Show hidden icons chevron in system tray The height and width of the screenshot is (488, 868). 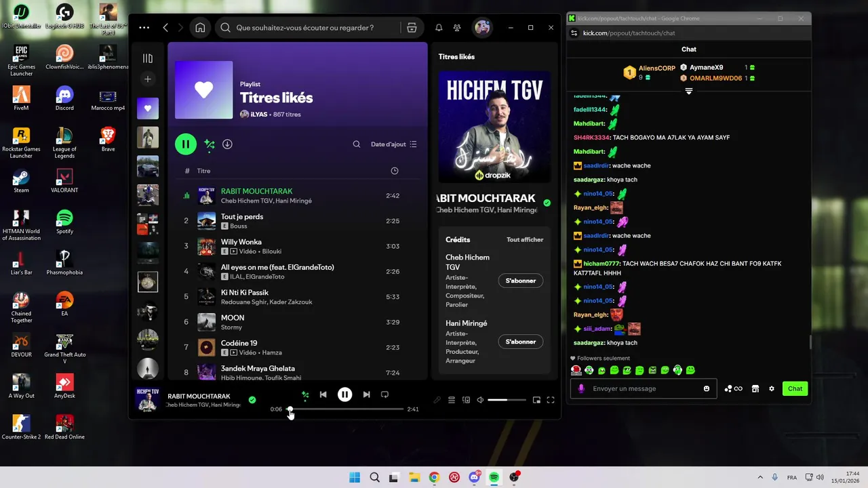click(x=760, y=478)
